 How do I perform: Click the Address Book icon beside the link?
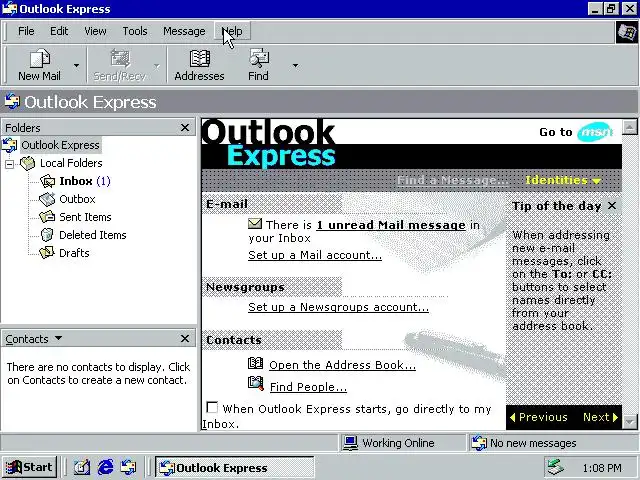[x=256, y=363]
